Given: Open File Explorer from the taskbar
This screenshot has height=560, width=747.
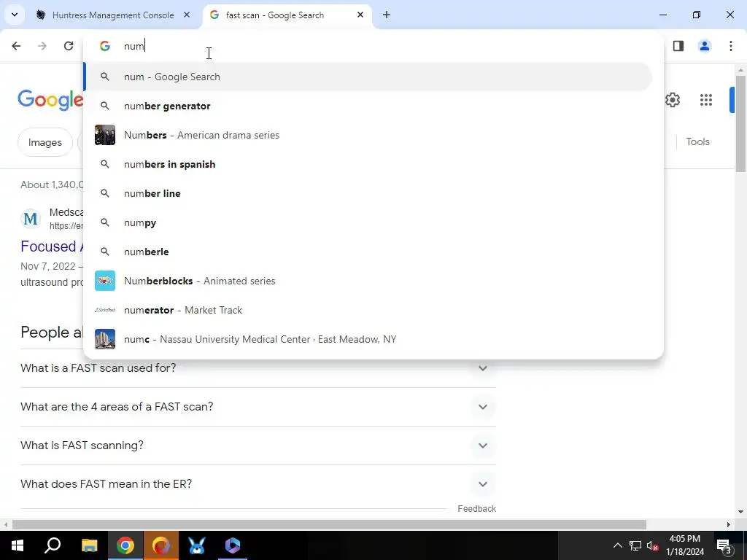Looking at the screenshot, I should click(89, 545).
